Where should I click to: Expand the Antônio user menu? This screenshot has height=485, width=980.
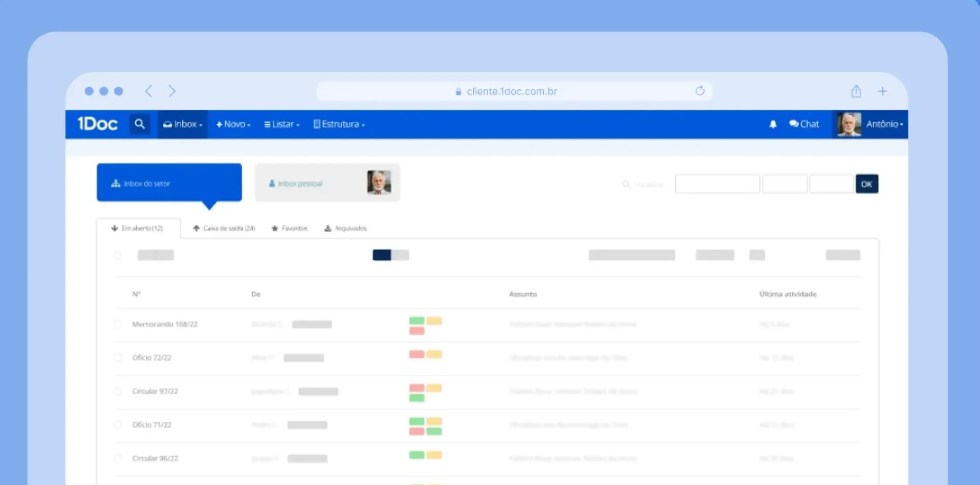click(884, 124)
